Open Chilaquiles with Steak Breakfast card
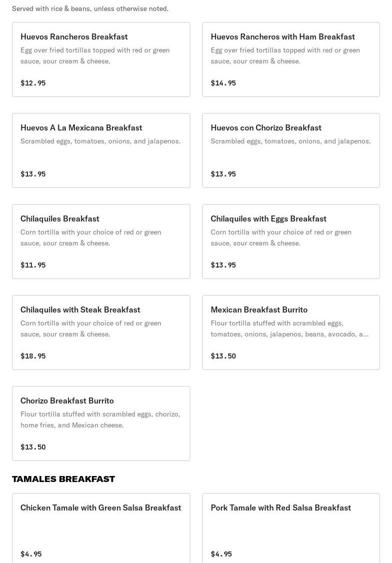The width and height of the screenshot is (392, 563). [x=101, y=332]
